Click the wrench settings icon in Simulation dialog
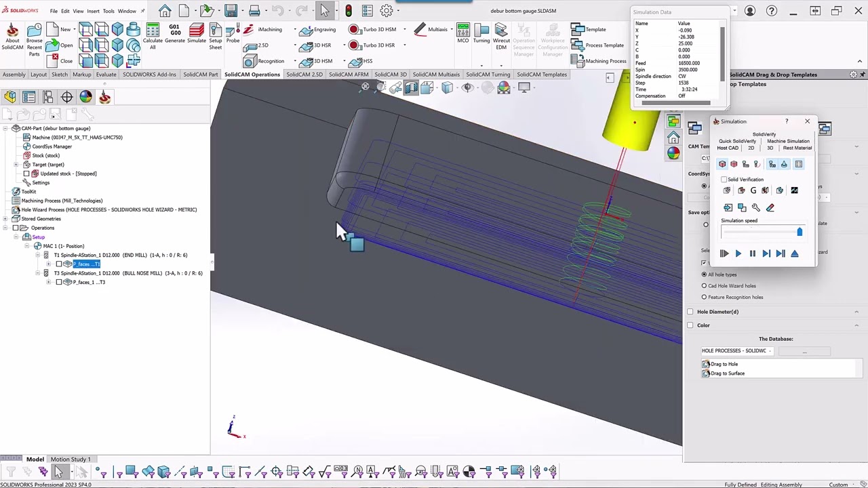868x488 pixels. coord(755,207)
